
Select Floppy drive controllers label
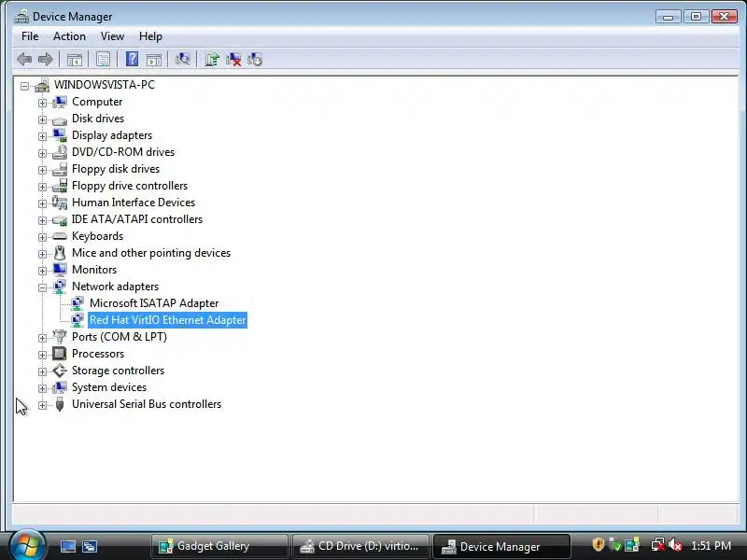tap(130, 186)
